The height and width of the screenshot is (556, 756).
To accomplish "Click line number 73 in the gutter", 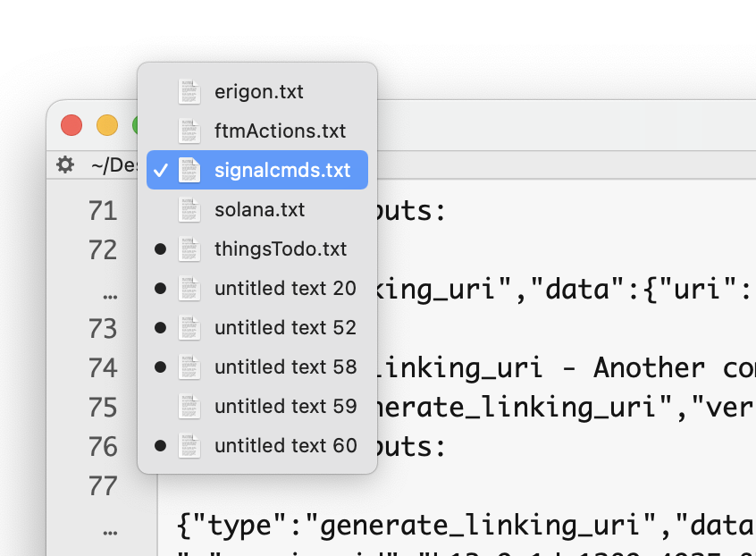I will 103,329.
